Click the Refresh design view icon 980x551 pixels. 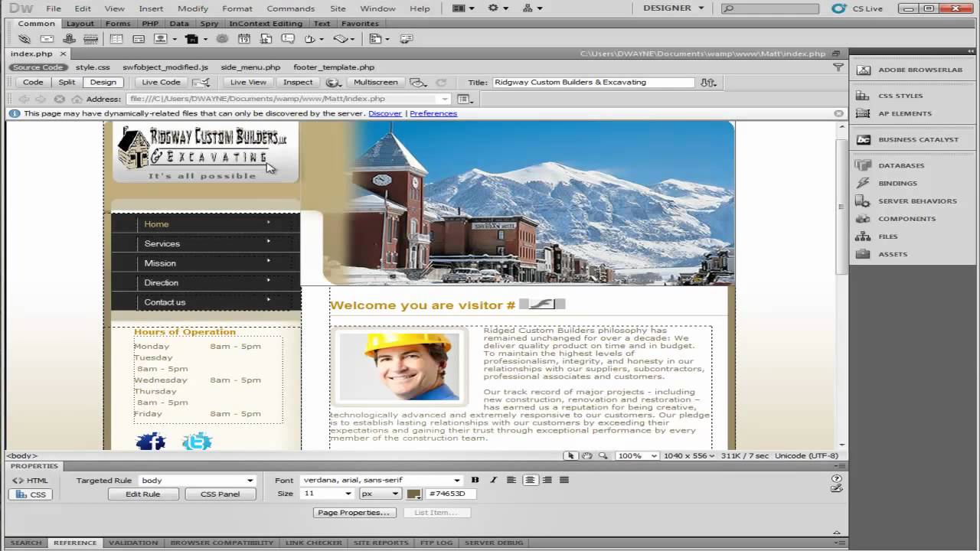pyautogui.click(x=441, y=82)
